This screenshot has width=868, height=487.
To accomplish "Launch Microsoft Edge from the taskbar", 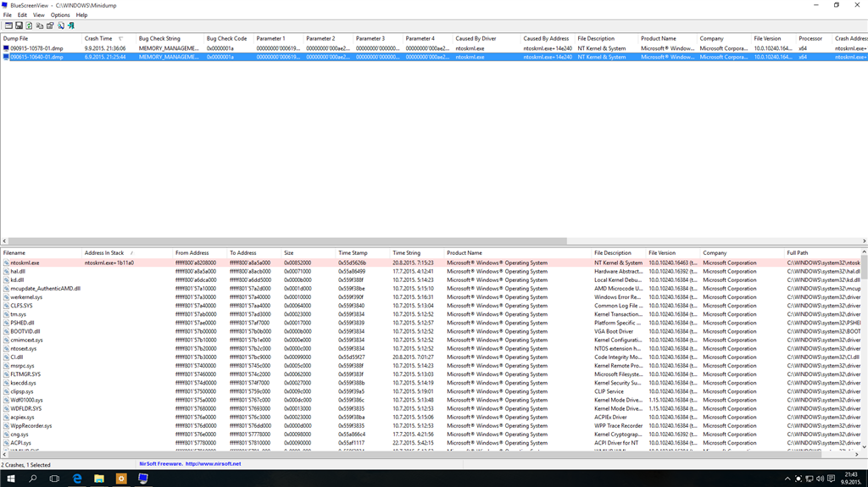I will click(x=77, y=479).
